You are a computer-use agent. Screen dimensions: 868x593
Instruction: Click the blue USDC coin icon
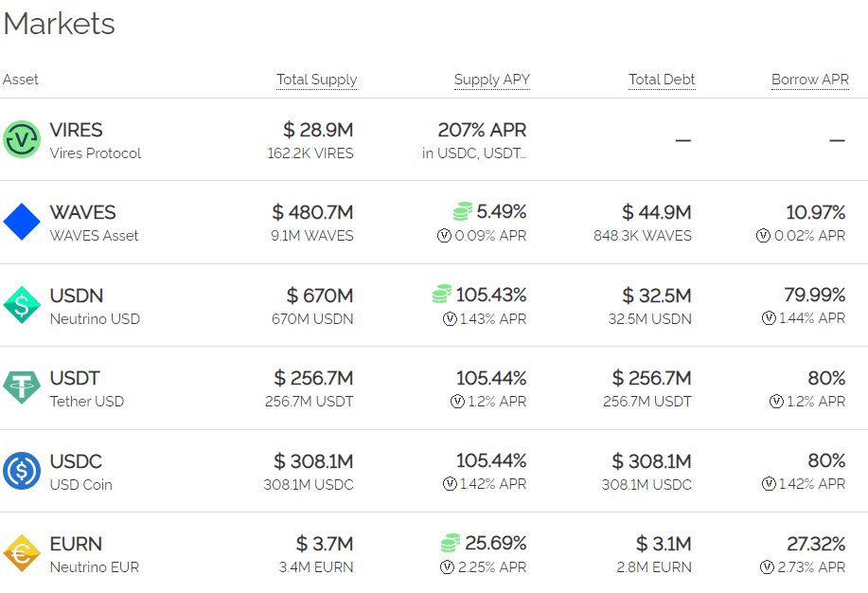(22, 471)
